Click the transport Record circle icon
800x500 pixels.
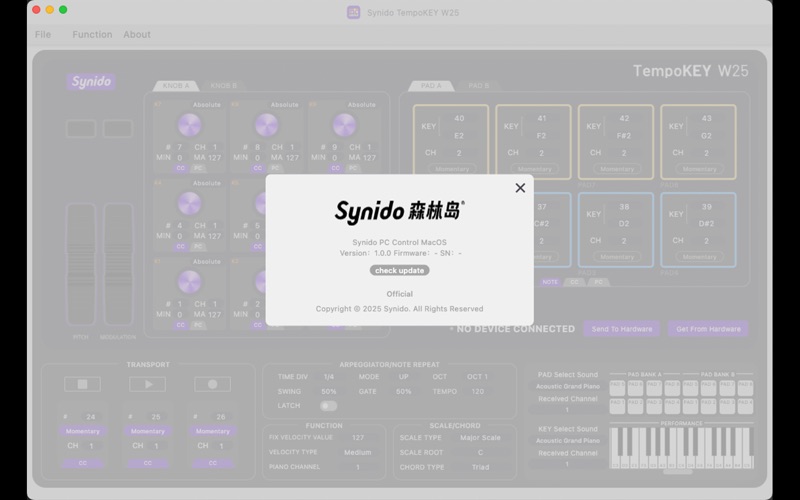212,384
